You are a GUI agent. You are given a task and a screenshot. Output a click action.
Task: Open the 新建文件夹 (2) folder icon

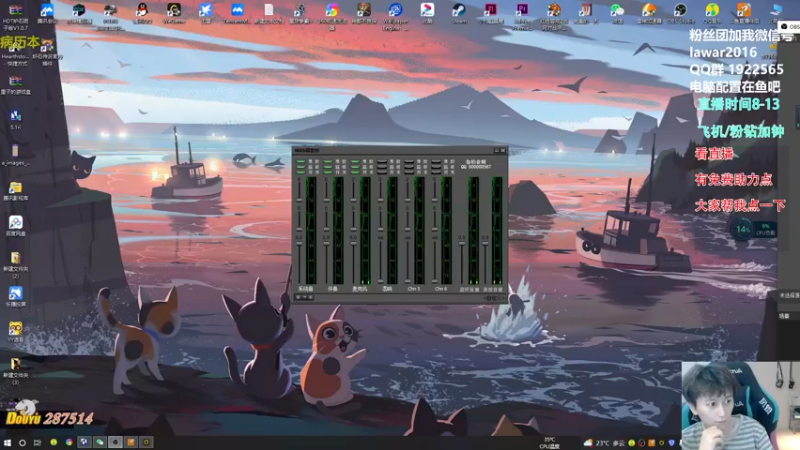click(15, 258)
